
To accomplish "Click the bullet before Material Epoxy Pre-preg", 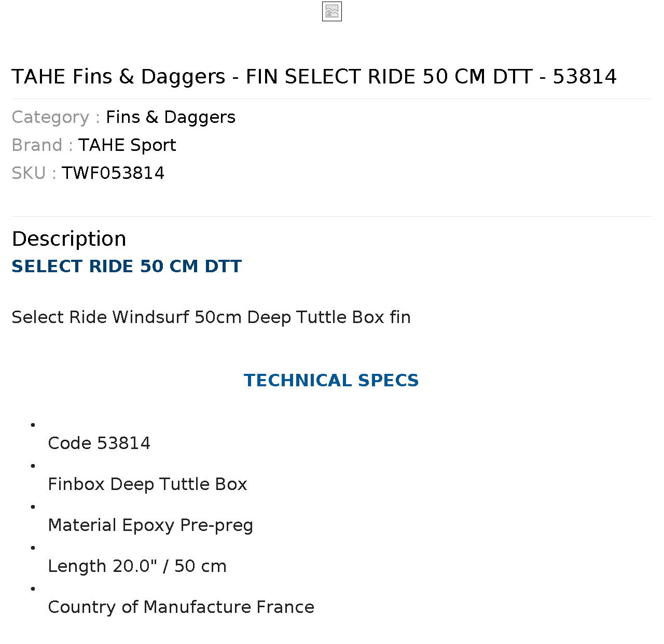I will (x=33, y=507).
